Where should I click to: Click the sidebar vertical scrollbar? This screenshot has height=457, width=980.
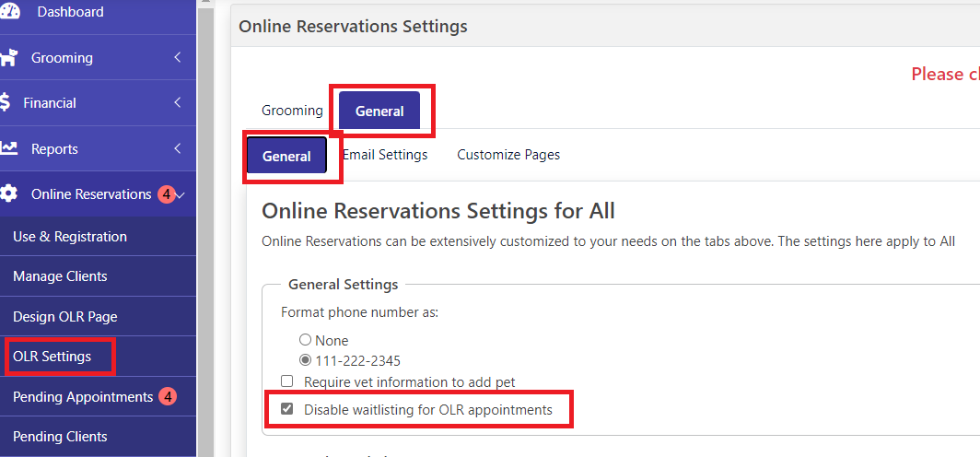pos(205,230)
